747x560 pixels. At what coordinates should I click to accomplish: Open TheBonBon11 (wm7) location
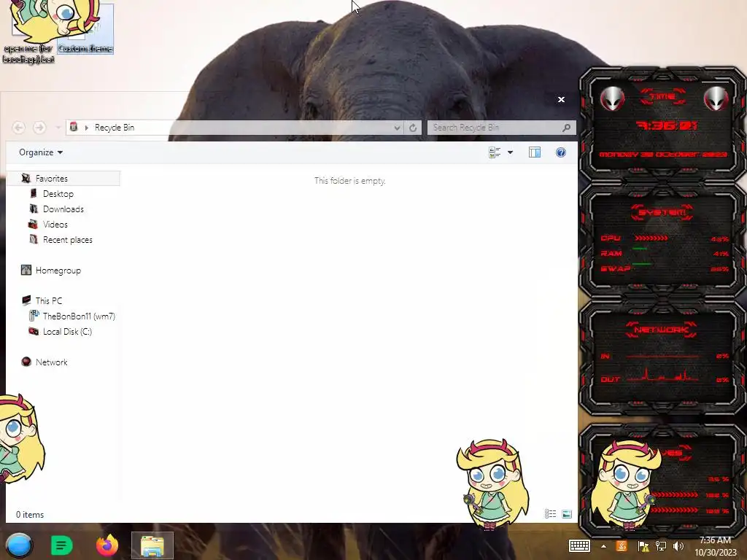coord(79,316)
